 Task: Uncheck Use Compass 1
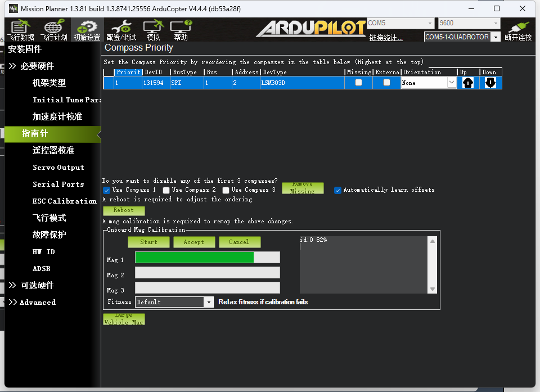click(106, 190)
